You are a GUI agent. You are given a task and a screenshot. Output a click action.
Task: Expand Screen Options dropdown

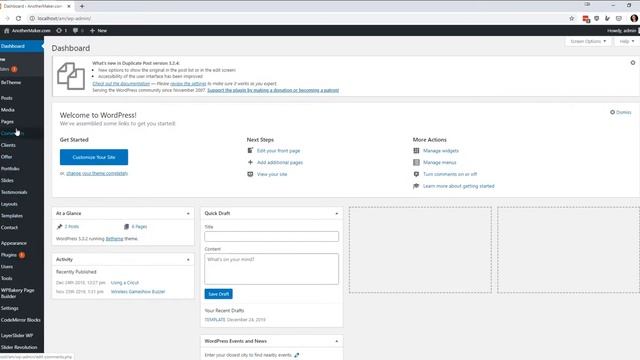point(588,42)
